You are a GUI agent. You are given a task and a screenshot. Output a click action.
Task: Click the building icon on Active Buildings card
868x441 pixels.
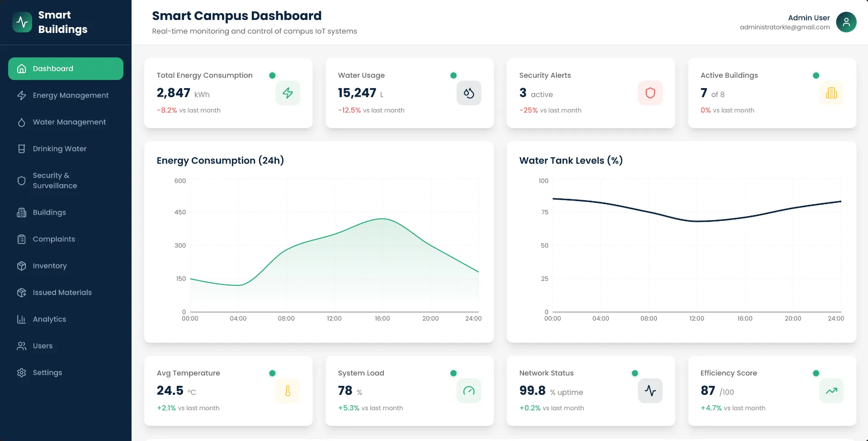[x=831, y=94]
